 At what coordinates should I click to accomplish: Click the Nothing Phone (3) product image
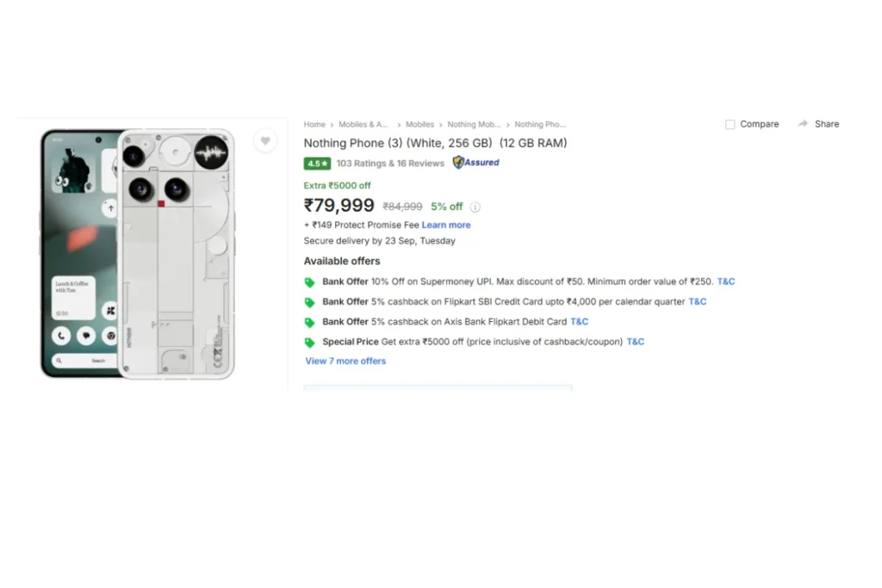click(x=138, y=254)
